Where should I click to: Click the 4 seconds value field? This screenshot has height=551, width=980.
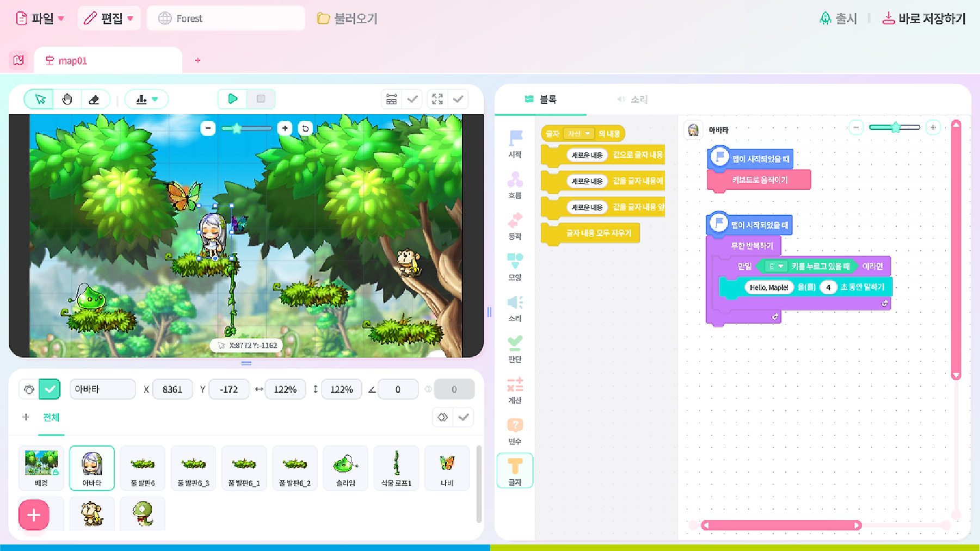[828, 287]
